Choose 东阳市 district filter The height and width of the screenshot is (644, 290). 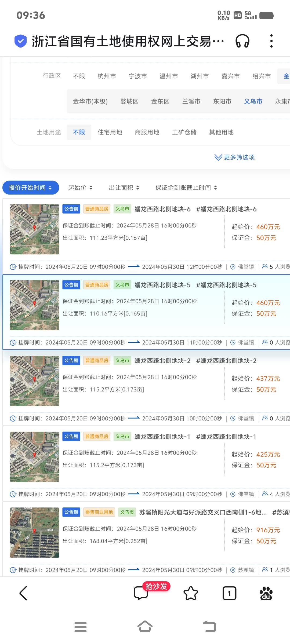click(x=222, y=101)
